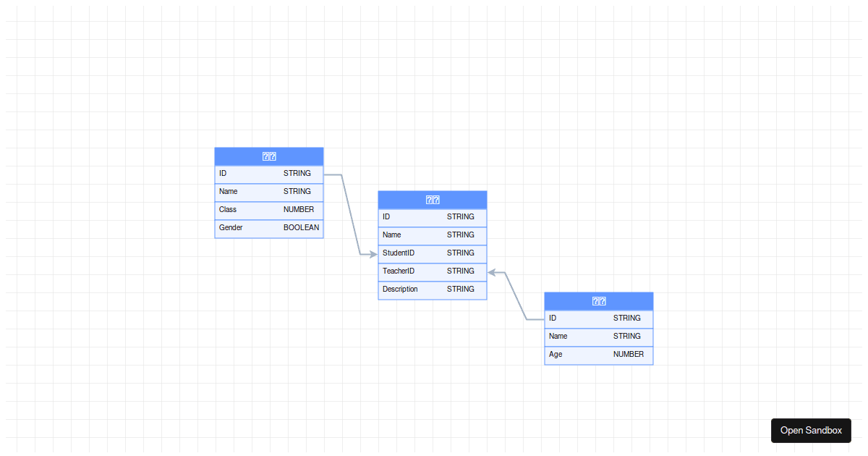Click the STRING type beside Description
Image resolution: width=868 pixels, height=456 pixels.
click(461, 290)
